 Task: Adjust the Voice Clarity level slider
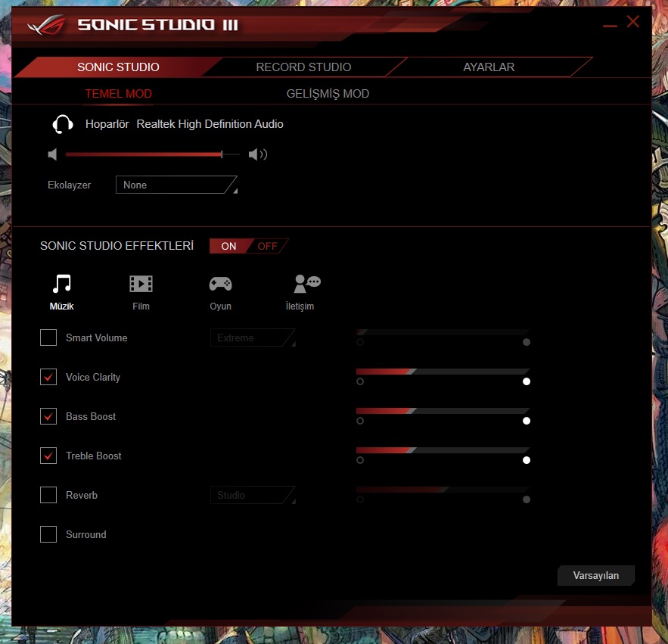[x=443, y=372]
